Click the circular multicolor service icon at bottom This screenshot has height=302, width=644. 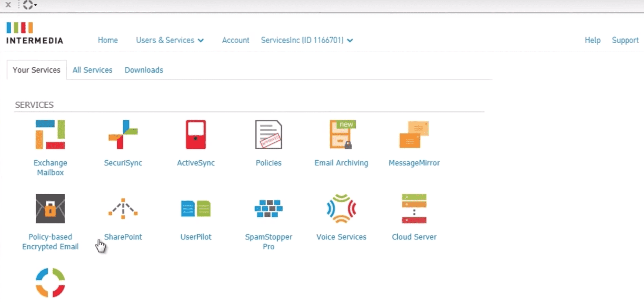50,282
